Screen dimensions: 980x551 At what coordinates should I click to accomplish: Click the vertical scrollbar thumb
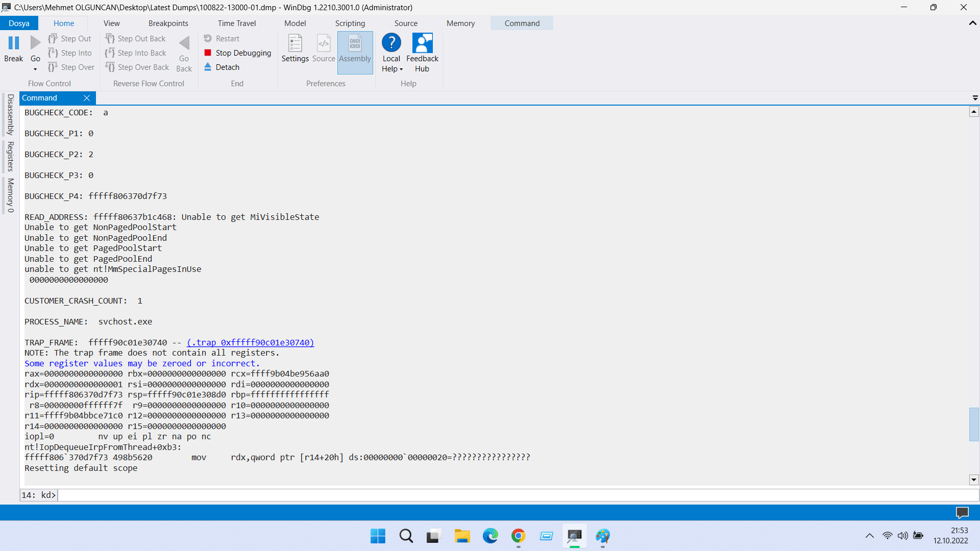click(x=974, y=424)
